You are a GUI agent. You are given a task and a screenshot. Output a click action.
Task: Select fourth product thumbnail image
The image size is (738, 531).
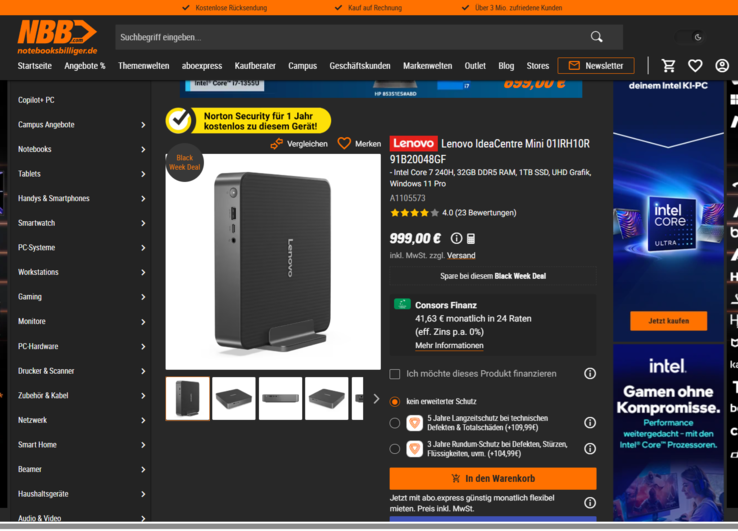327,398
